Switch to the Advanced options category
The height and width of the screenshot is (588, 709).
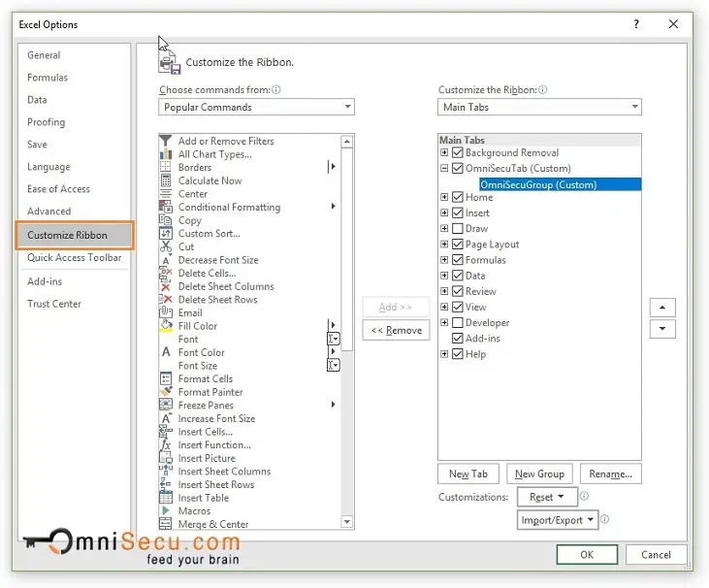[49, 212]
